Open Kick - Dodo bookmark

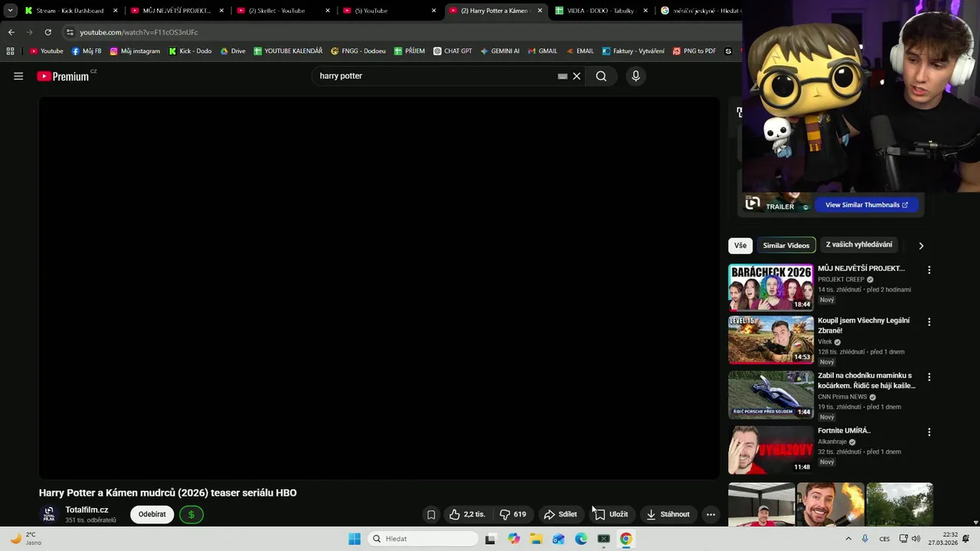(190, 51)
